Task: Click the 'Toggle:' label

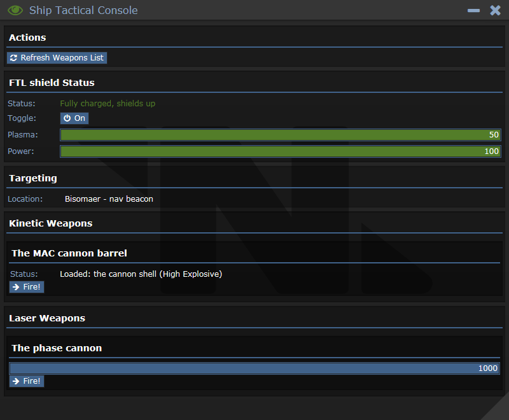Action: (x=22, y=118)
